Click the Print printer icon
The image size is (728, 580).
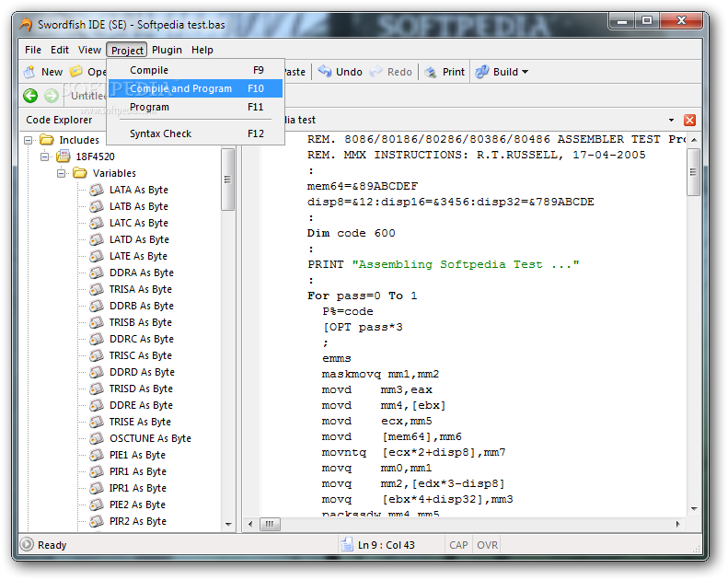pos(431,72)
